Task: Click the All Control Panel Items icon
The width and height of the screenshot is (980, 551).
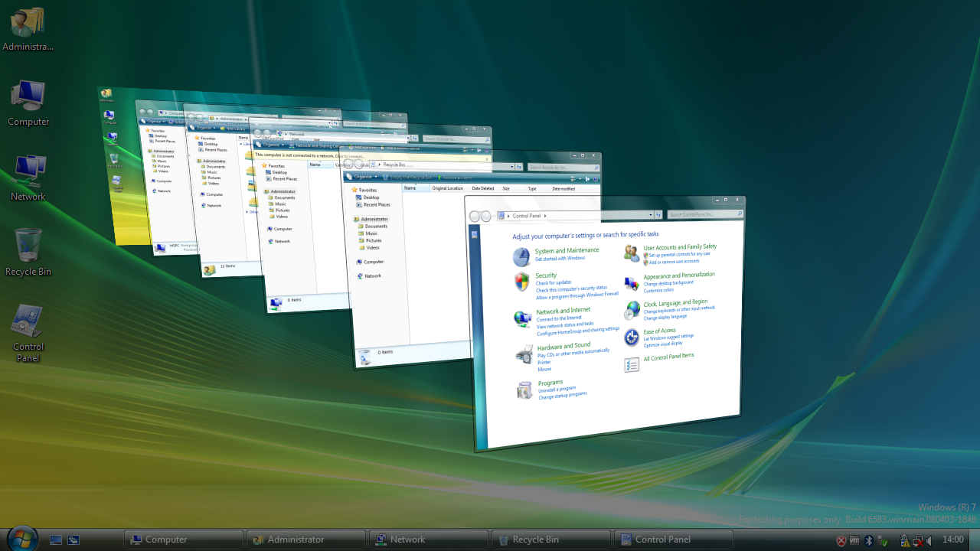Action: (x=632, y=364)
